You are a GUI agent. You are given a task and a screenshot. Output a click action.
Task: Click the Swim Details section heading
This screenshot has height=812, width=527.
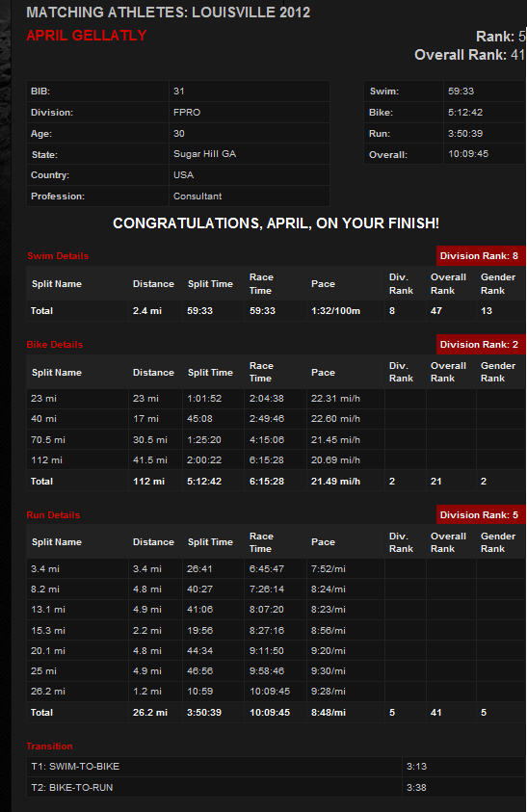[58, 256]
